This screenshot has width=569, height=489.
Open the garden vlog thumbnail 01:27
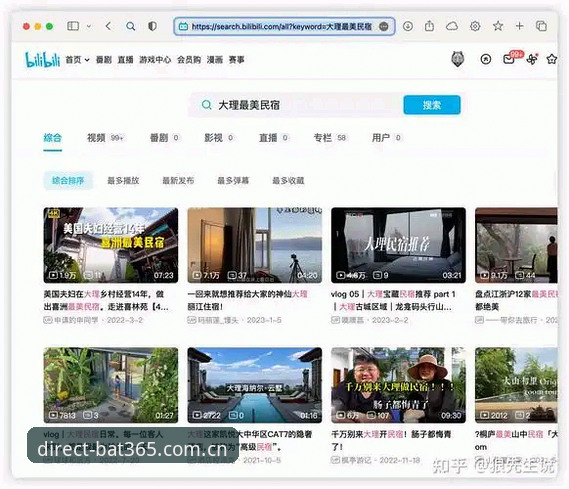pos(111,385)
